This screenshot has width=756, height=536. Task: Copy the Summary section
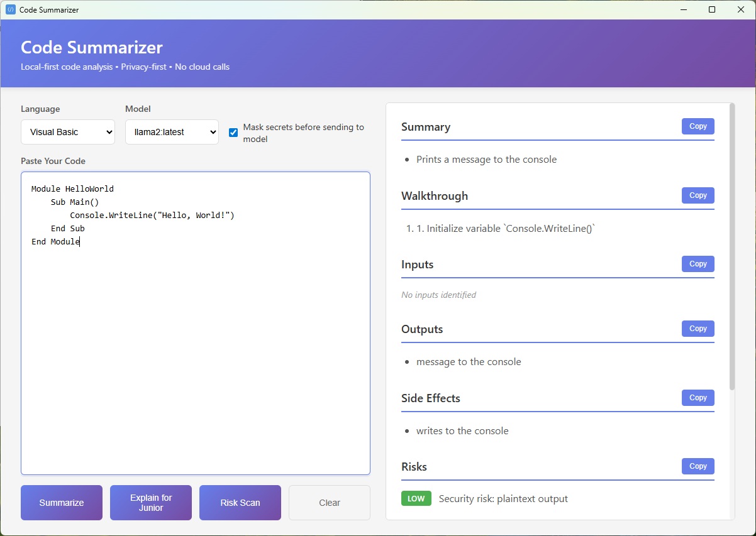698,126
